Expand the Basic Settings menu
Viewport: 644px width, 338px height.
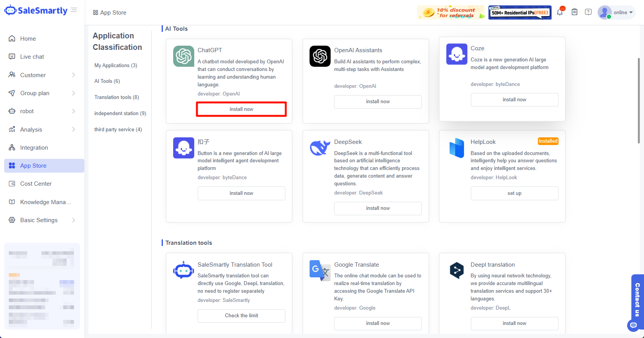42,220
